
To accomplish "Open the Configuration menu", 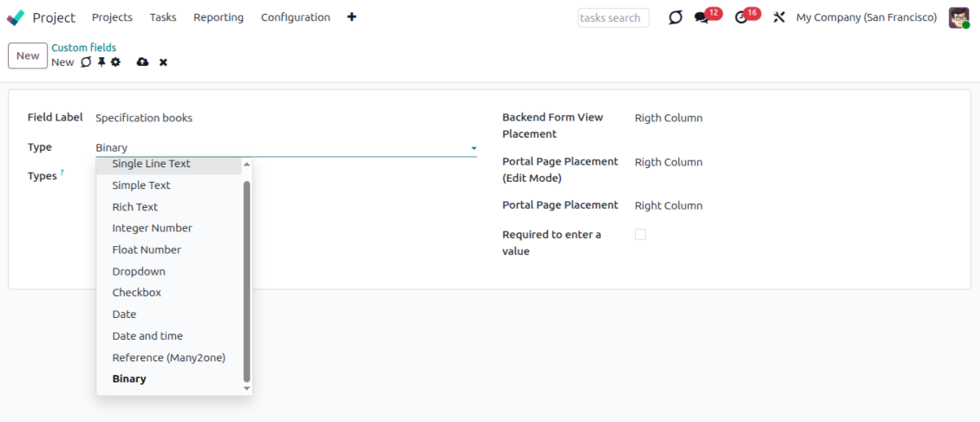I will (295, 17).
